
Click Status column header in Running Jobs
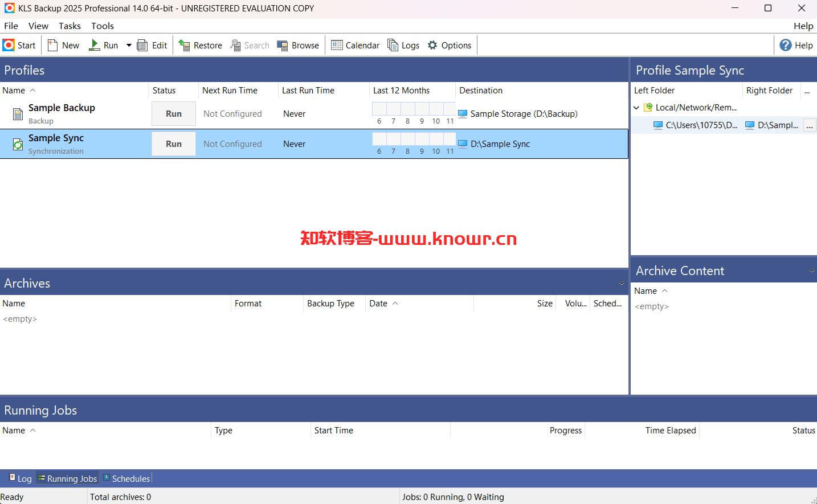coord(758,431)
